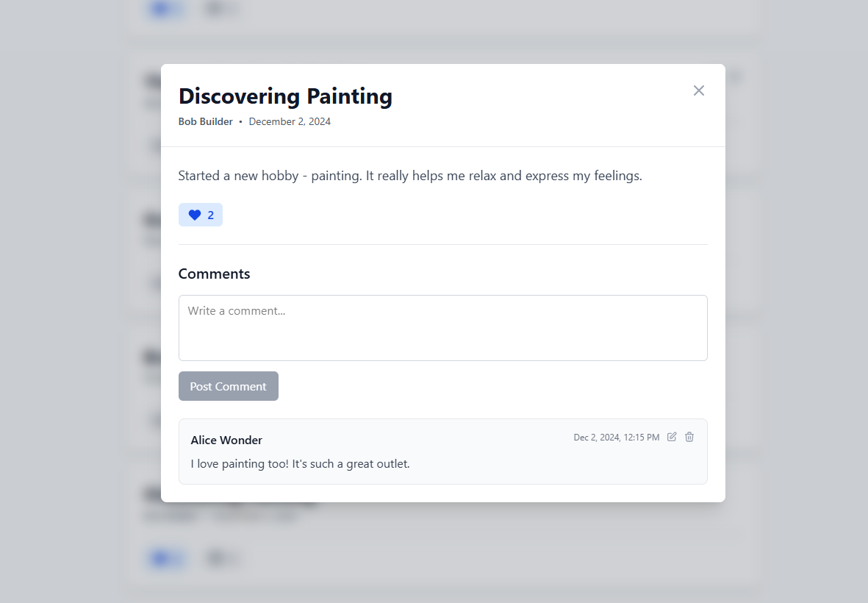Click the comment text about great outlet
868x603 pixels.
click(x=300, y=463)
